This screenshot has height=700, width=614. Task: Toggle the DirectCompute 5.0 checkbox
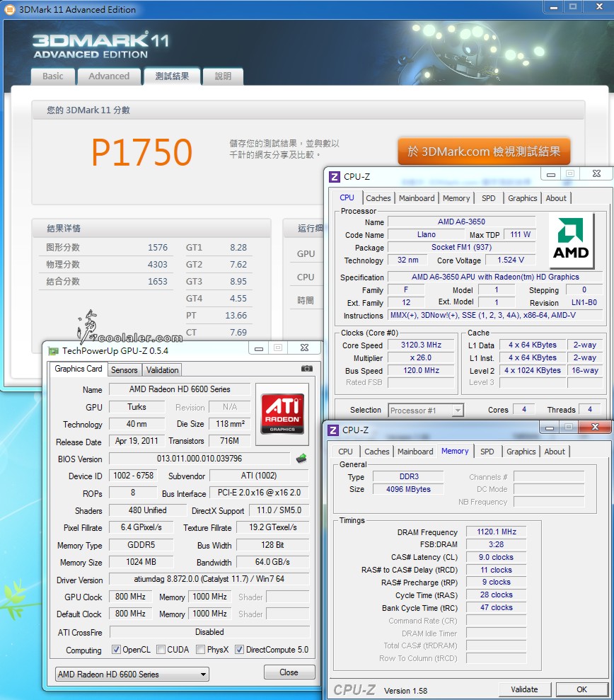click(240, 650)
